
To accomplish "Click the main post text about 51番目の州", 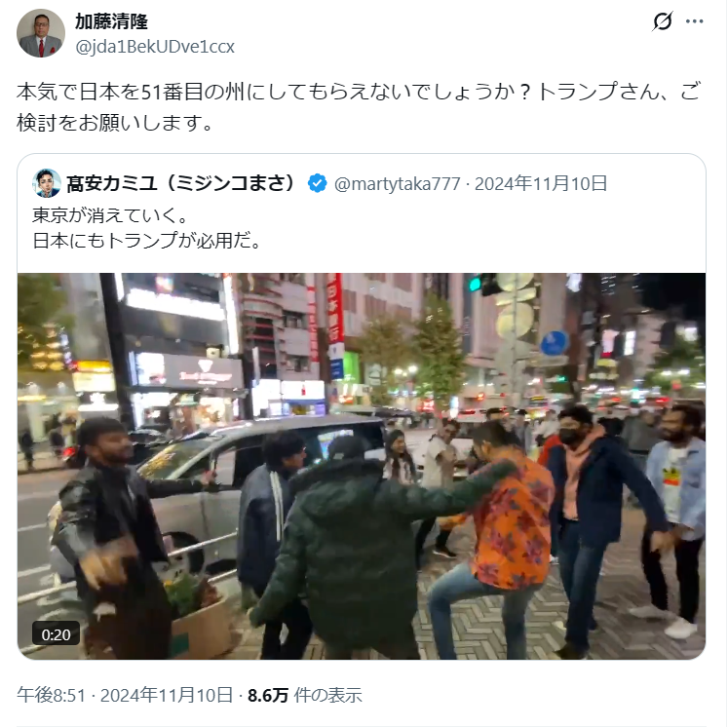I will (359, 107).
